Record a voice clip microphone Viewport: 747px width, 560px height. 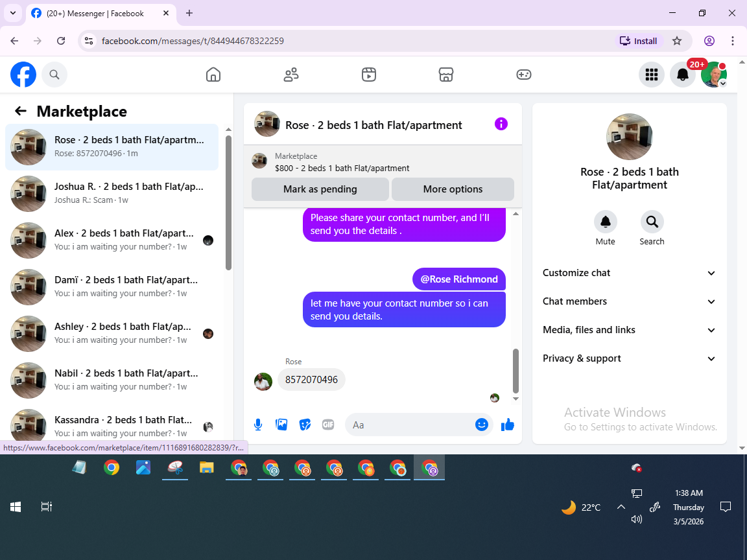[x=257, y=425]
